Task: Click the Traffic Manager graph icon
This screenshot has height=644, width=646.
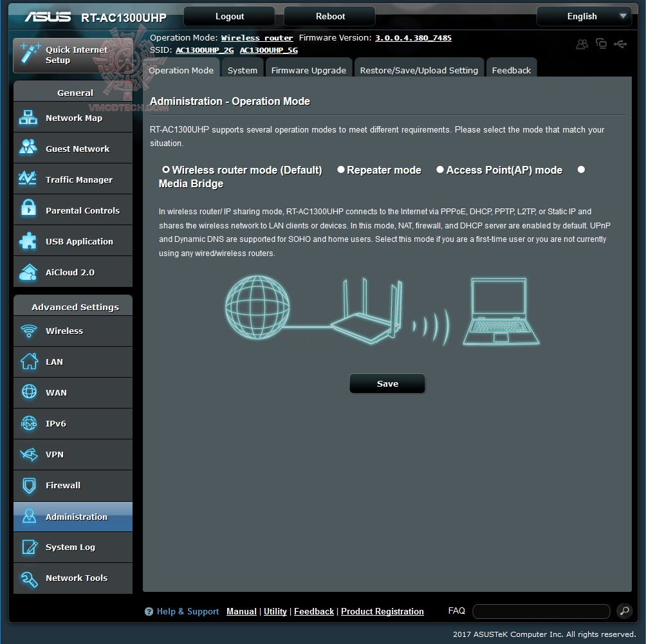Action: [28, 178]
